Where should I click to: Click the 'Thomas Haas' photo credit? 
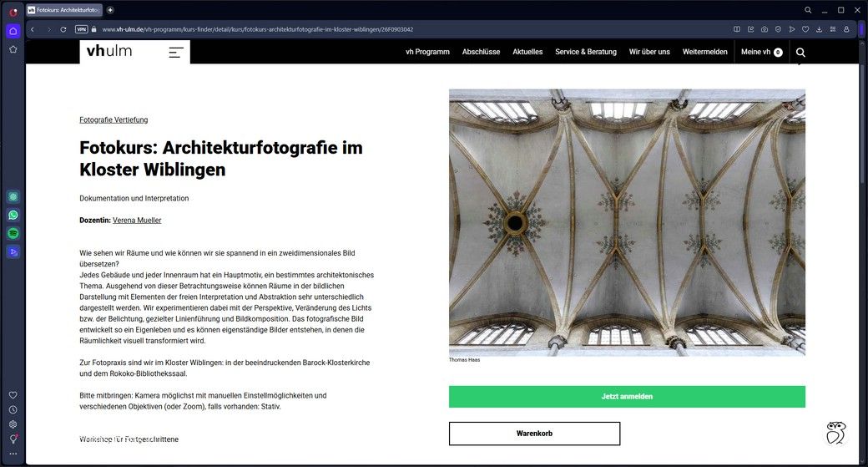pos(464,359)
